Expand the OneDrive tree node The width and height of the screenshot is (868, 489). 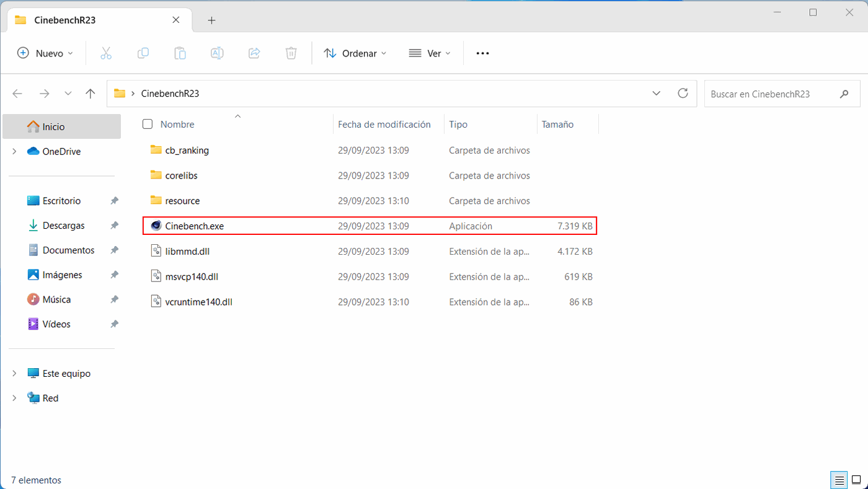tap(14, 151)
